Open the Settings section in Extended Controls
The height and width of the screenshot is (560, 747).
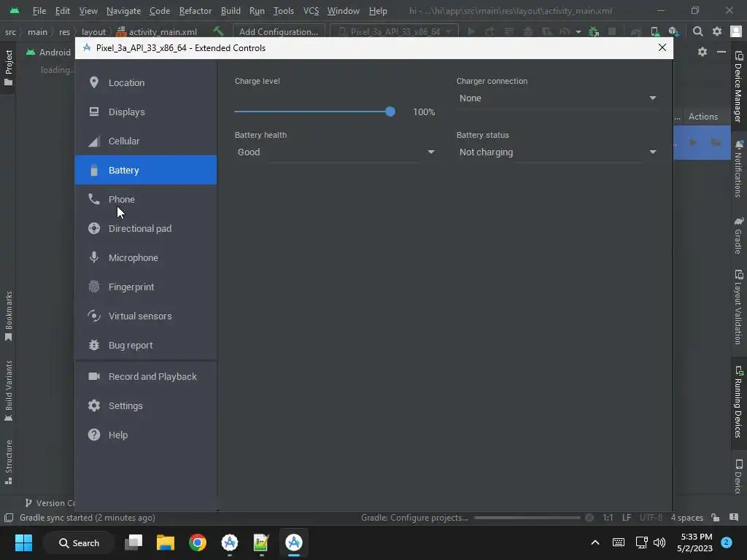point(145,405)
